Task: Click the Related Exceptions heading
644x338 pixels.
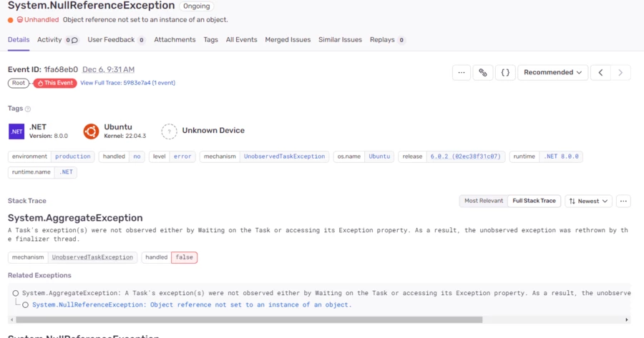Action: pos(39,275)
